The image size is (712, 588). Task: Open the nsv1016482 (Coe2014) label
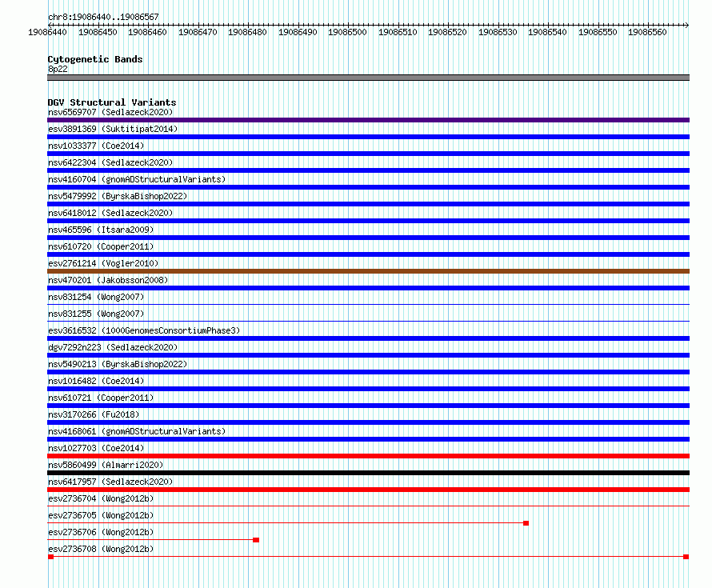pos(96,381)
